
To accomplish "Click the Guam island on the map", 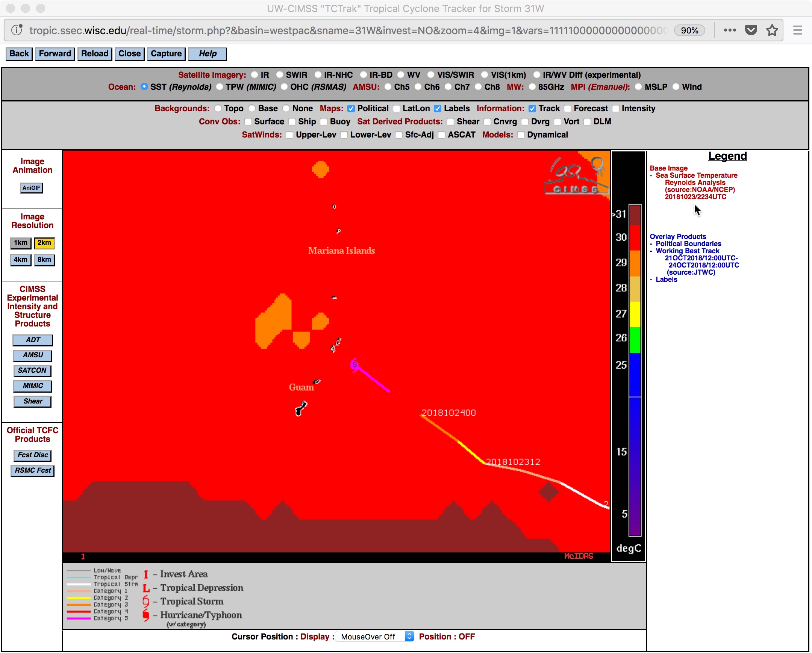I will [301, 408].
